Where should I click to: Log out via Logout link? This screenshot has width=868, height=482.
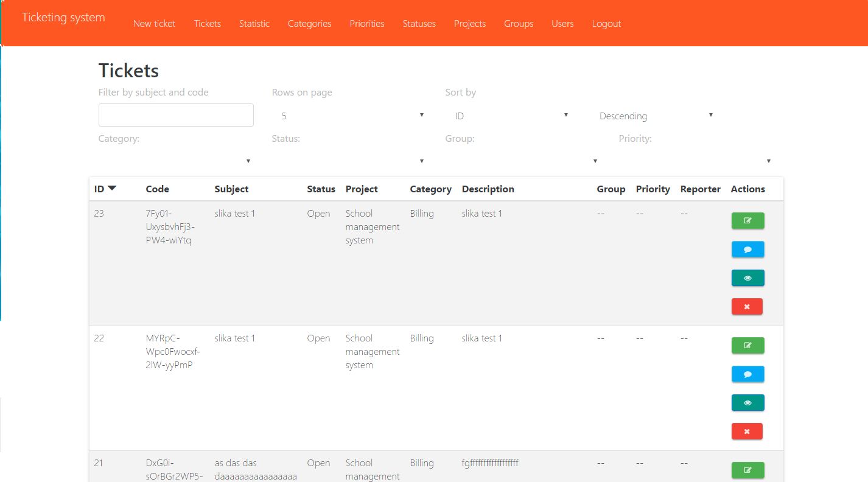(606, 24)
